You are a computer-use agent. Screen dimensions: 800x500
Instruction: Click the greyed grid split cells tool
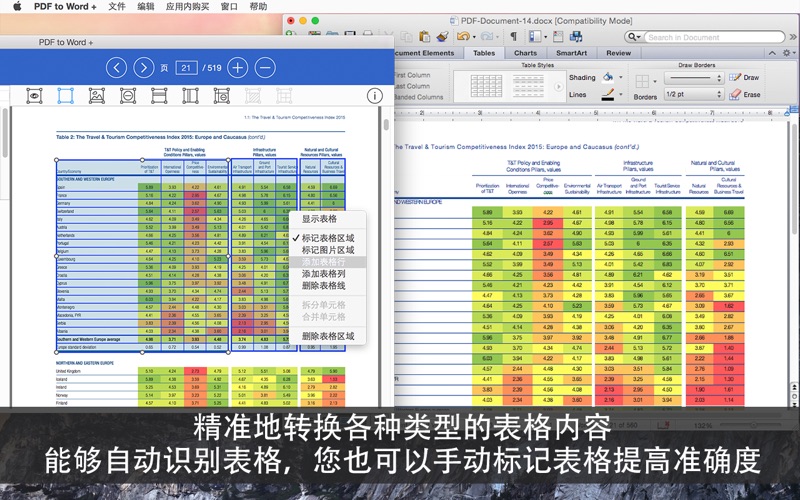pos(284,95)
